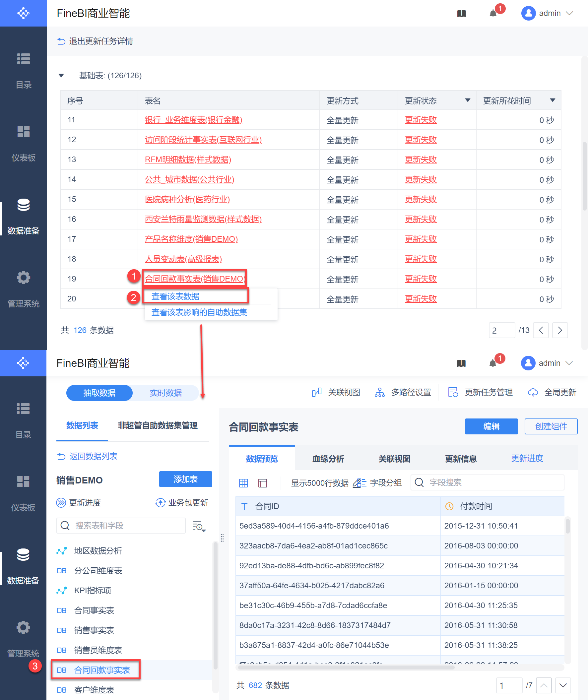This screenshot has height=700, width=588.
Task: Focus the 字段搜索 field search box
Action: [x=487, y=482]
